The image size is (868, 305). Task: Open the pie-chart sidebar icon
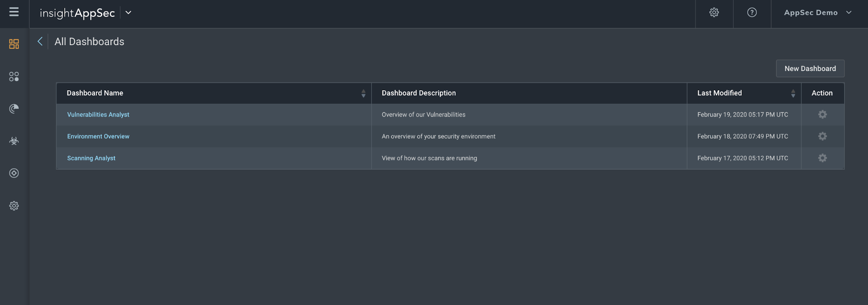(14, 108)
